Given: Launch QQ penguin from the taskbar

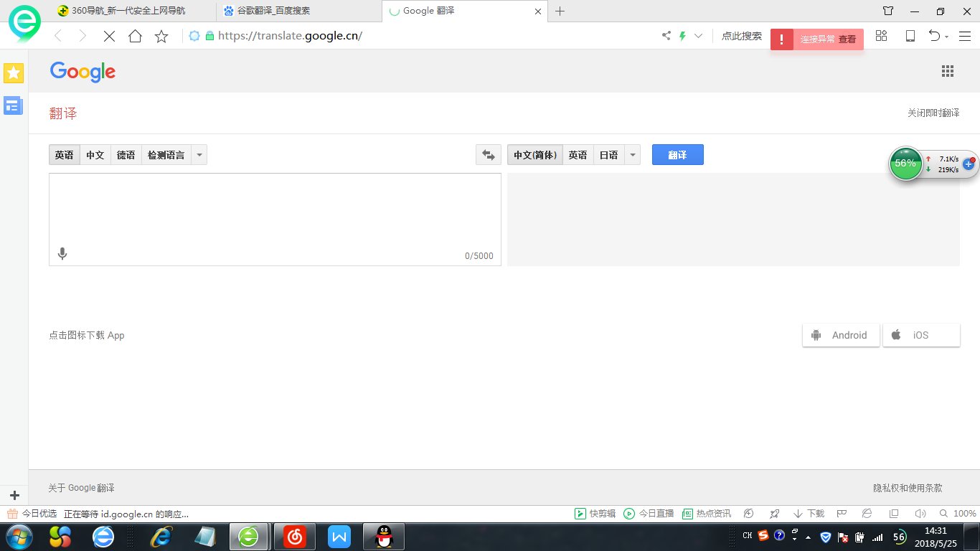Looking at the screenshot, I should click(x=384, y=536).
